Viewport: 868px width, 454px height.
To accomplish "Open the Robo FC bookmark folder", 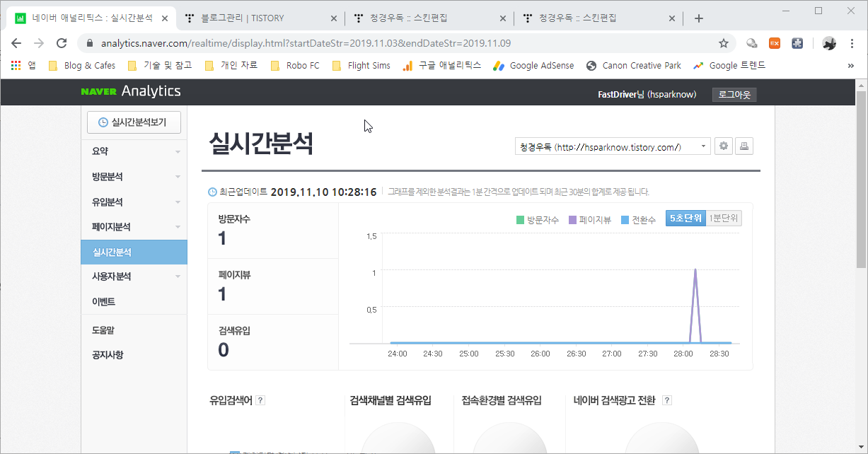I will point(295,65).
